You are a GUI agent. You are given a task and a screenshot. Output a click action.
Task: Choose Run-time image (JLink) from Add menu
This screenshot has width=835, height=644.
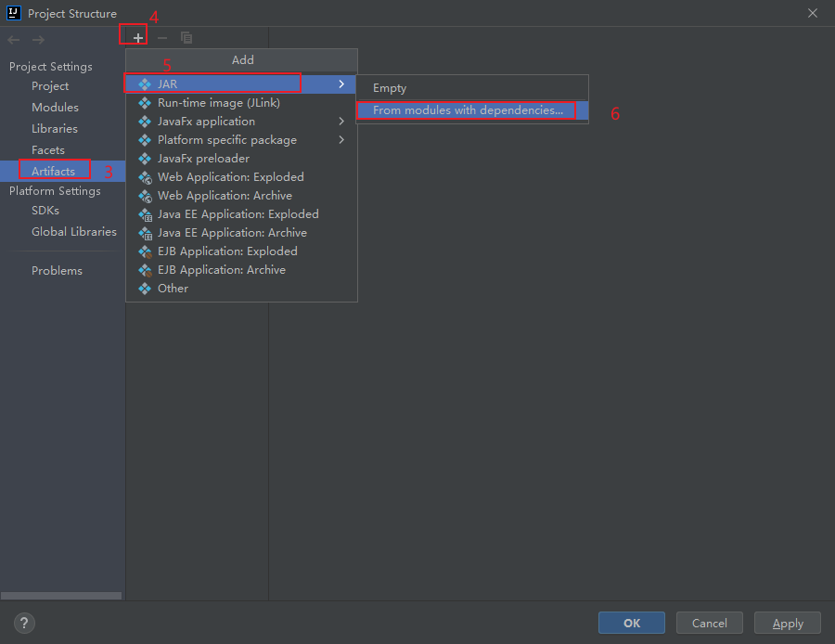point(240,103)
